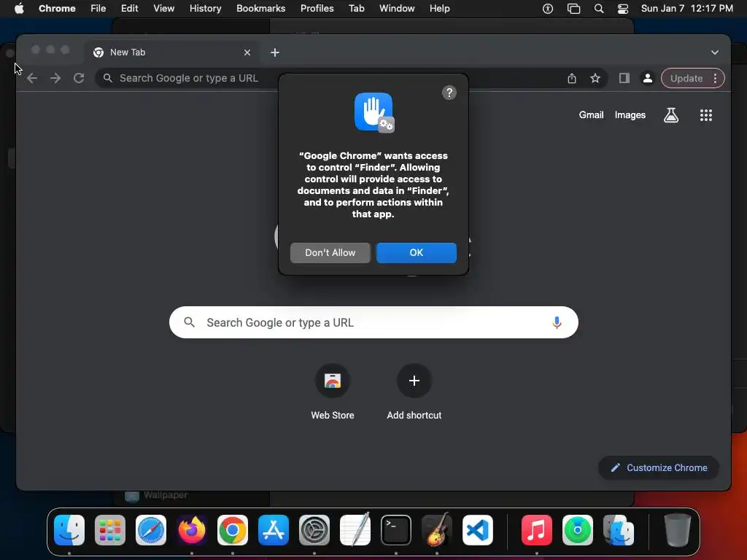747x560 pixels.
Task: Open a new tab with the plus button
Action: (275, 52)
